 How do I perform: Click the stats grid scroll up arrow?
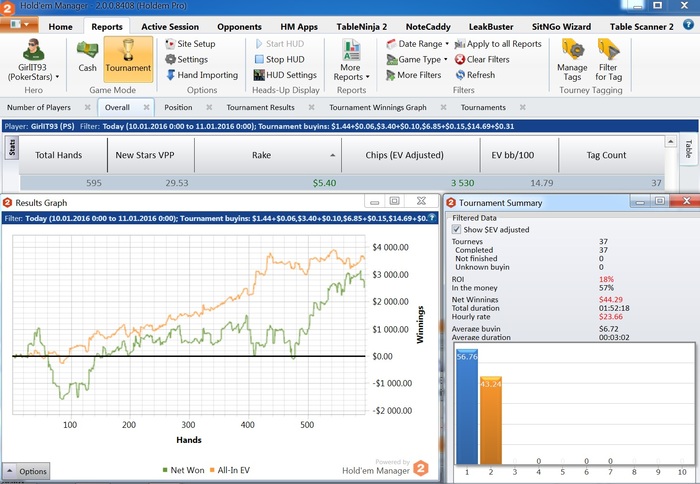coord(671,142)
